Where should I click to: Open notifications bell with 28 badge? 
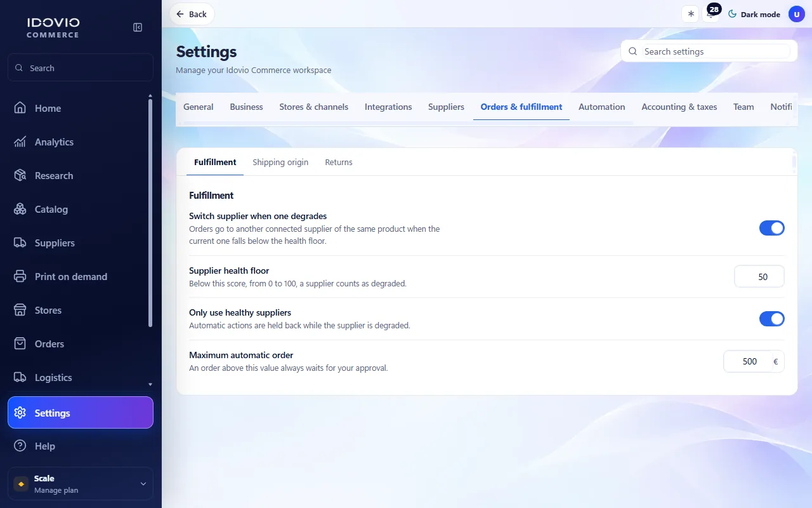pos(711,14)
